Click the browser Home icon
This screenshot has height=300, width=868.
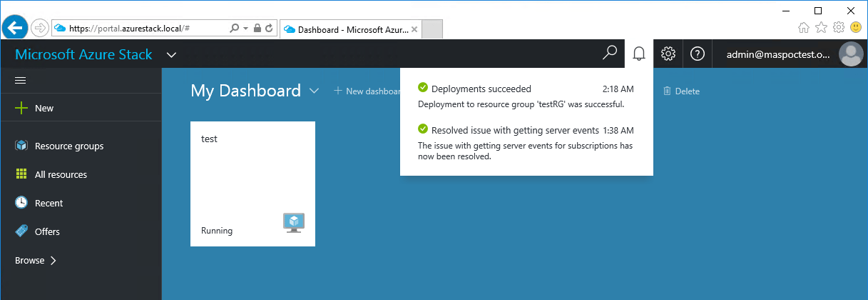tap(804, 27)
